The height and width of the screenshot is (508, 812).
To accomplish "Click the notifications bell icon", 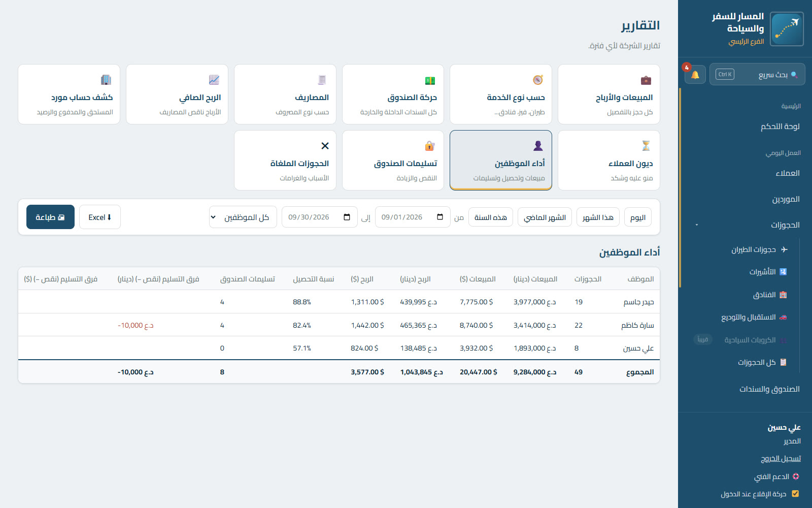I will [695, 75].
